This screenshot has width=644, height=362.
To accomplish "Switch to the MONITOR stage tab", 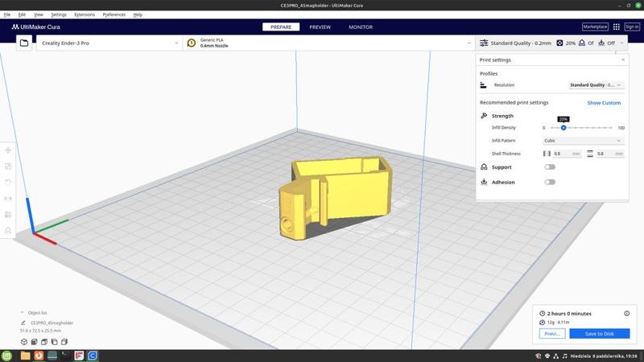I will (361, 27).
